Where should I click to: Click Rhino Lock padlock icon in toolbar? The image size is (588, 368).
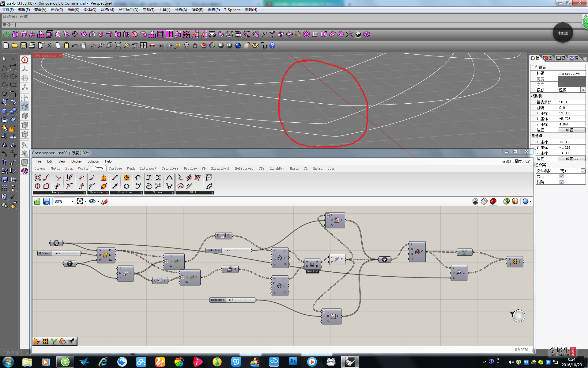point(195,45)
